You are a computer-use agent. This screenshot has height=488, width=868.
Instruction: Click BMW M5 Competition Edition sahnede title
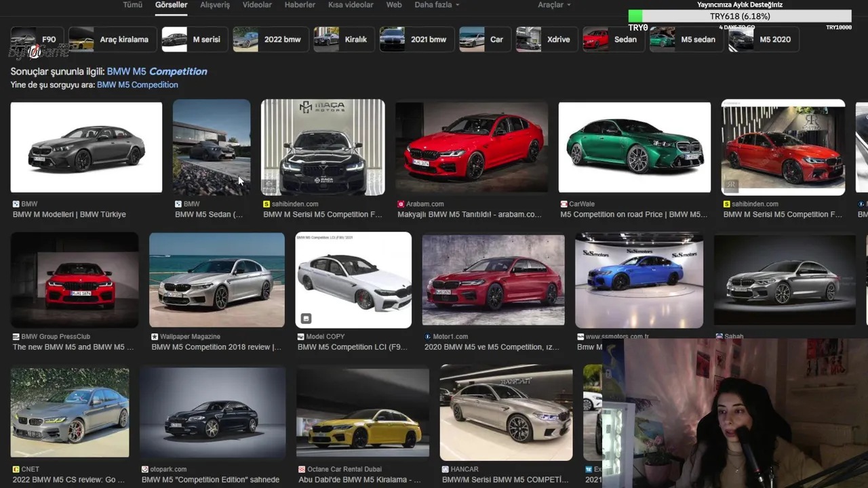[210, 480]
